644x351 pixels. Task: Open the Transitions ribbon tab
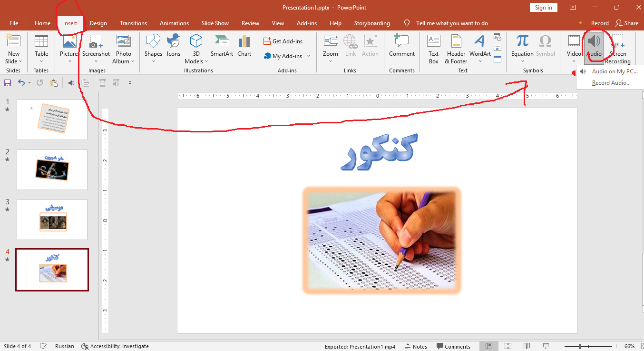click(133, 23)
